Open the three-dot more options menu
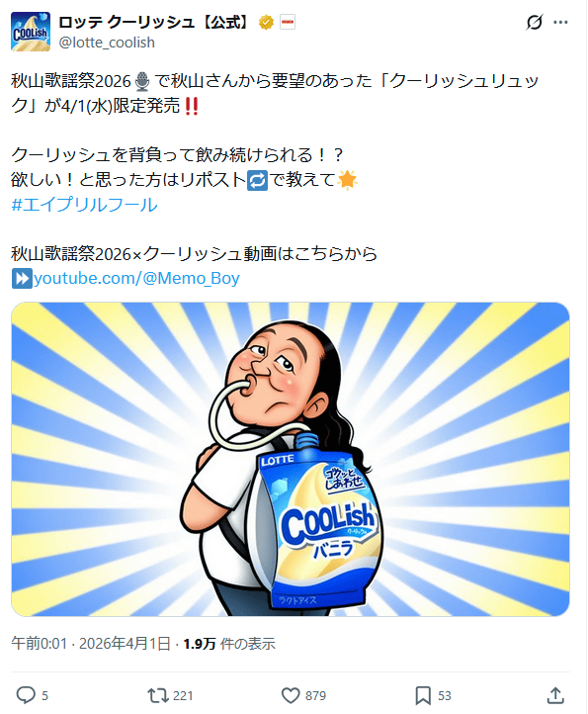Screen dimensions: 588x714 click(560, 22)
